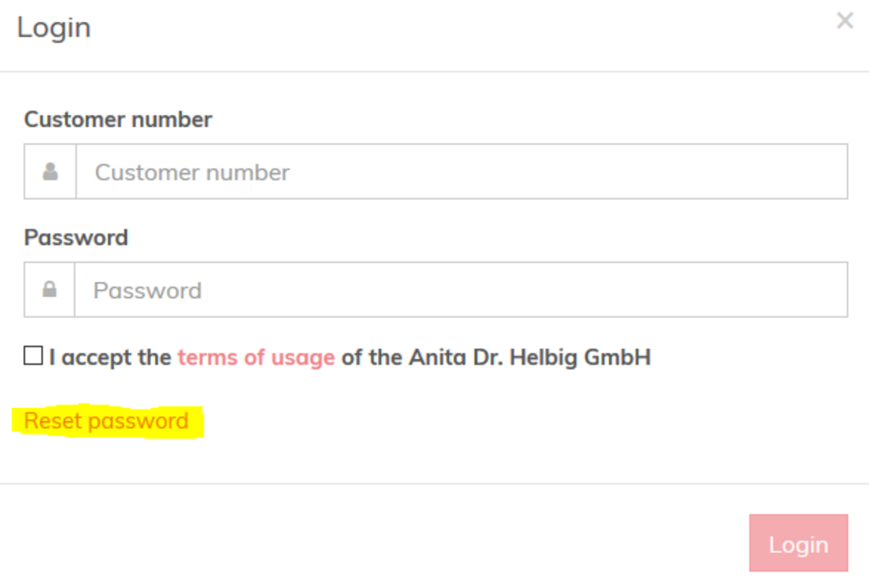869x588 pixels.
Task: Close the Login dialog with the X
Action: (x=845, y=21)
